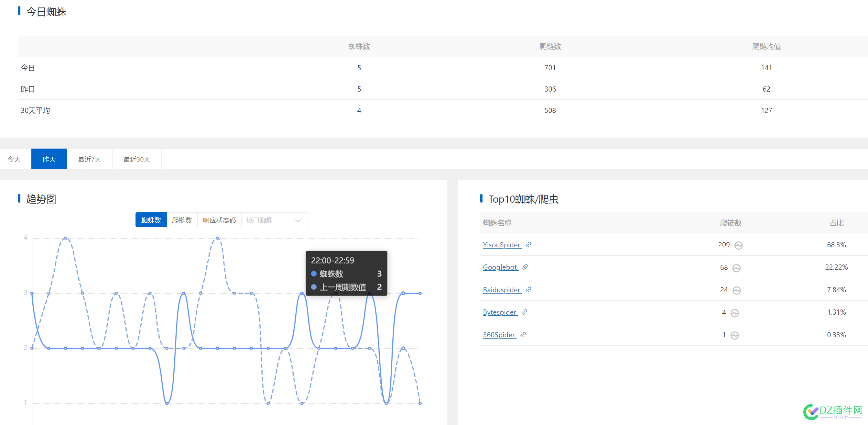Open the 热门蜘蛛 dropdown
Screen dimensions: 868x425
click(274, 220)
